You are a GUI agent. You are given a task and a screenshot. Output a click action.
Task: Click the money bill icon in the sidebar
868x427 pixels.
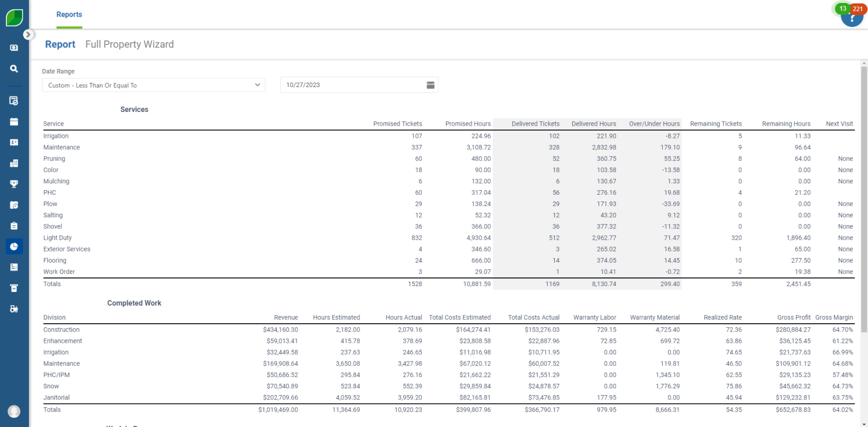14,48
